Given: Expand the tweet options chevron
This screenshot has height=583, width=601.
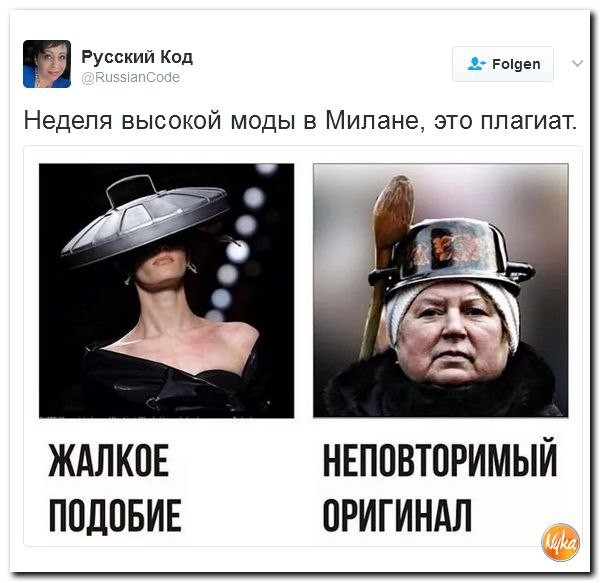Looking at the screenshot, I should coord(577,63).
